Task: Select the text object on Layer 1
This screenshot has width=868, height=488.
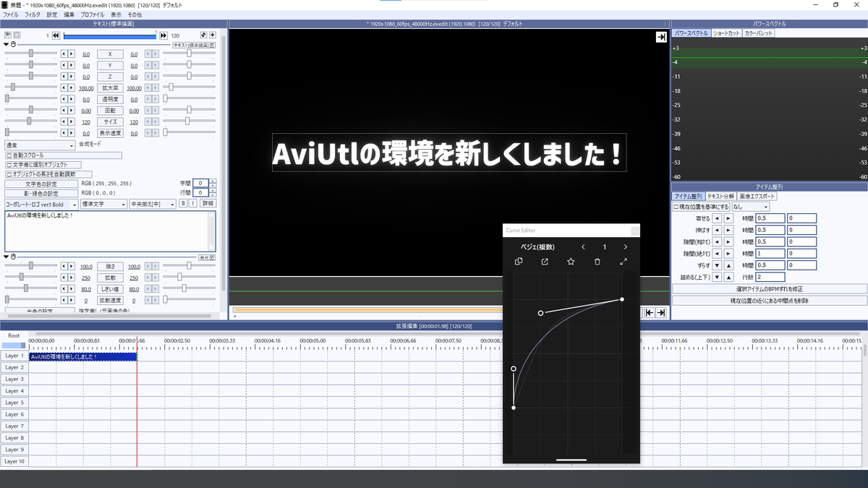Action: tap(82, 356)
